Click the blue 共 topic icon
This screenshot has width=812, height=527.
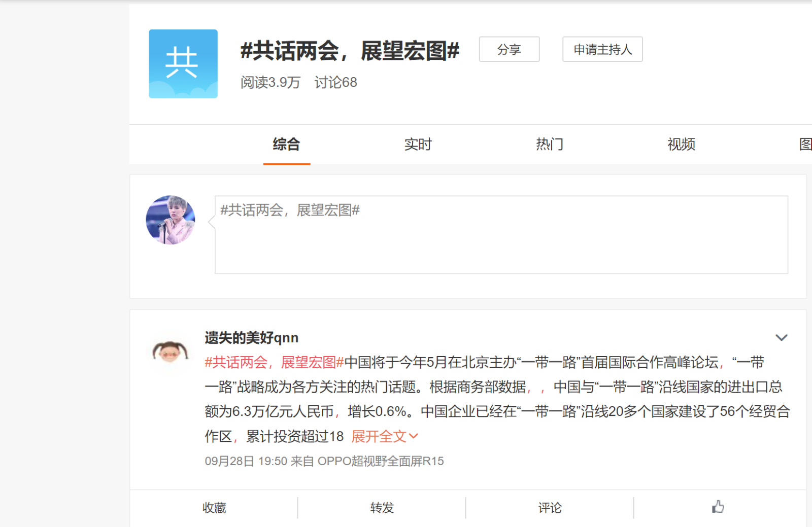click(183, 64)
